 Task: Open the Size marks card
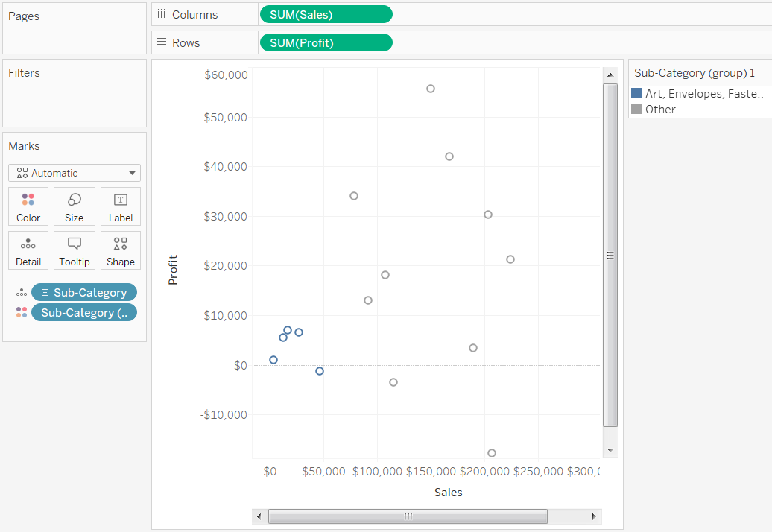75,206
